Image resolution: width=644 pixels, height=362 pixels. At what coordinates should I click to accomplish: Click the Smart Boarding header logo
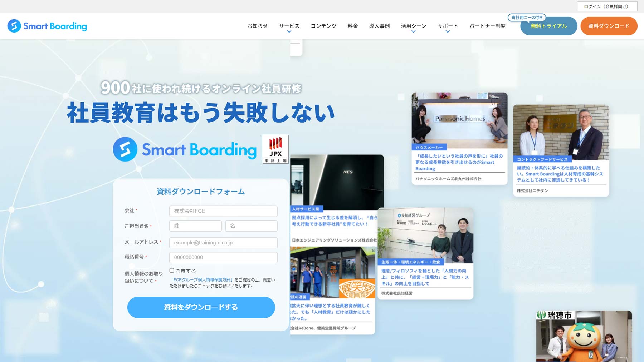click(47, 26)
